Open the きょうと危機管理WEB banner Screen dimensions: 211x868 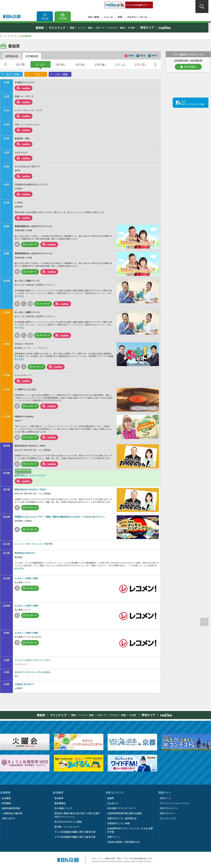(x=25, y=763)
